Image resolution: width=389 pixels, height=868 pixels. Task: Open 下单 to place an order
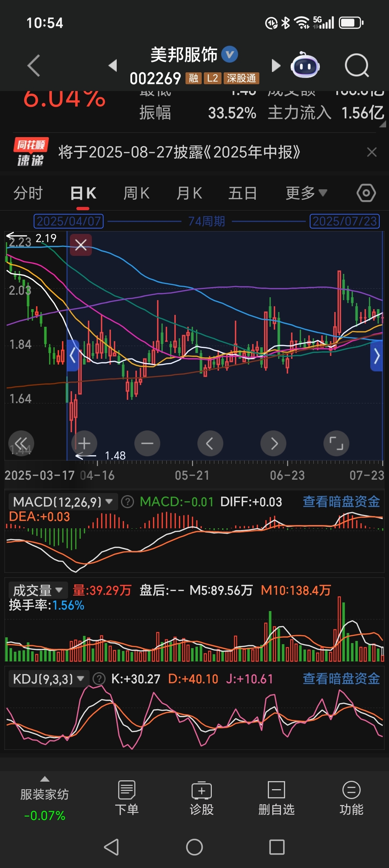tap(127, 799)
